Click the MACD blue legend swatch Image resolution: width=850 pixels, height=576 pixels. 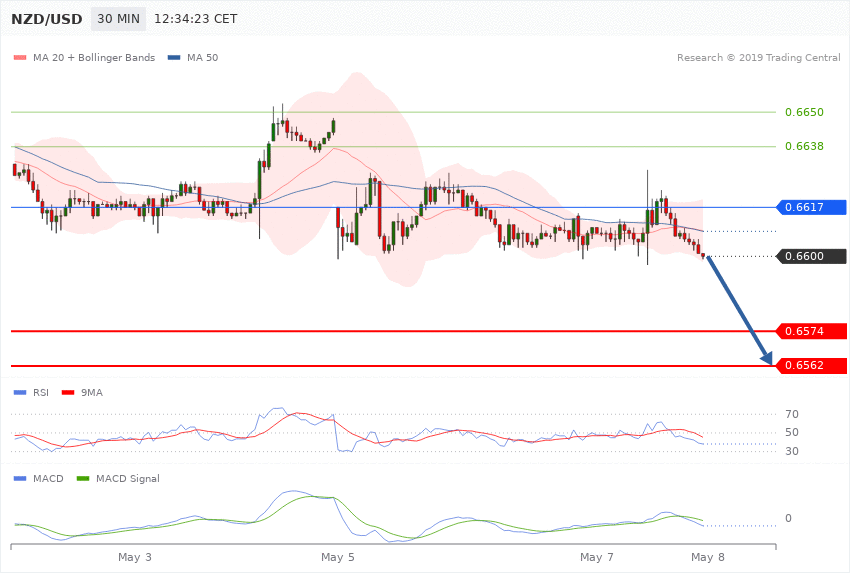20,478
